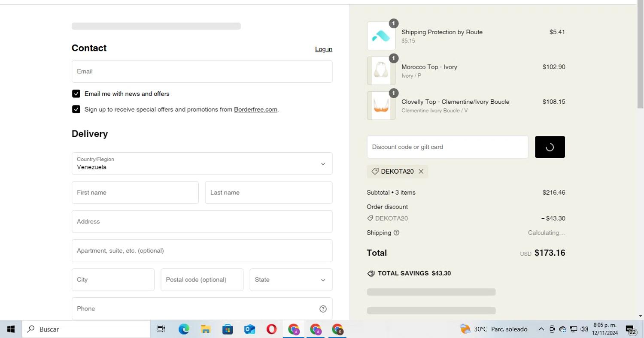This screenshot has width=644, height=338.
Task: Switch to the first Chrome taskbar window
Action: point(294,329)
